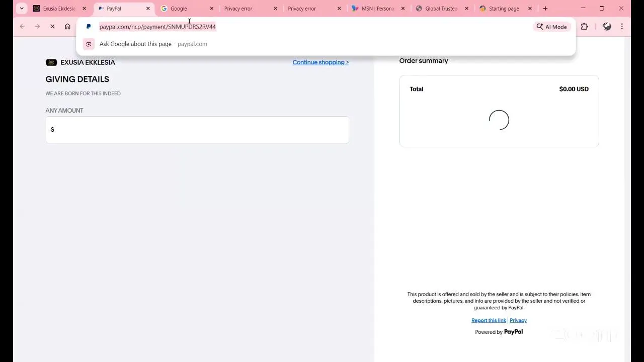Select the paypal.com URL in address bar
Screen dimensions: 644x362
157,27
